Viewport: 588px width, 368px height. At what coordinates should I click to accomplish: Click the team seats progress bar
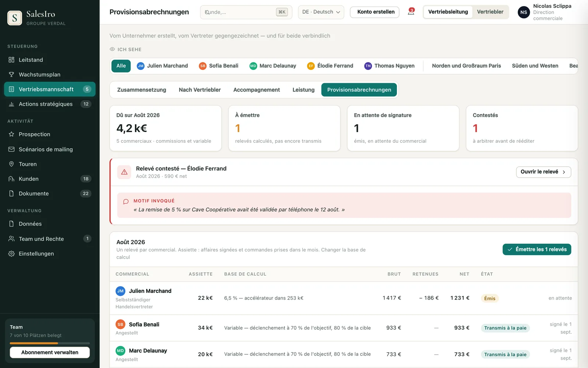(50, 343)
